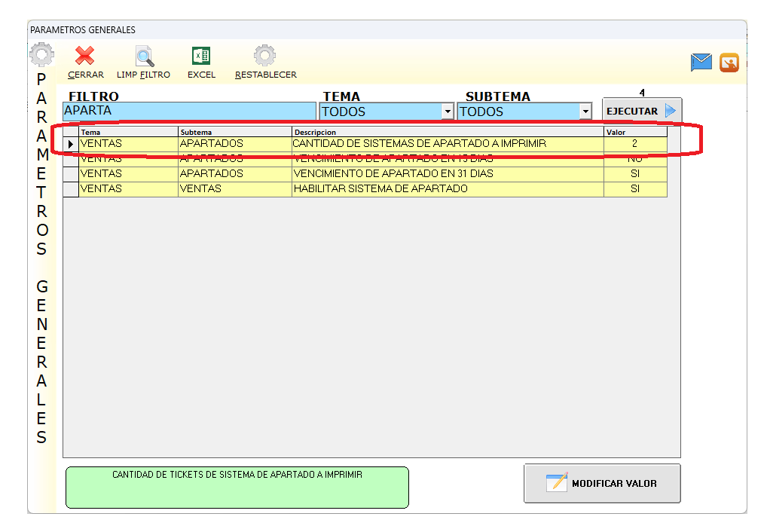Screen dimensions: 767x532
Task: Click the Tema column header
Action: click(x=128, y=133)
